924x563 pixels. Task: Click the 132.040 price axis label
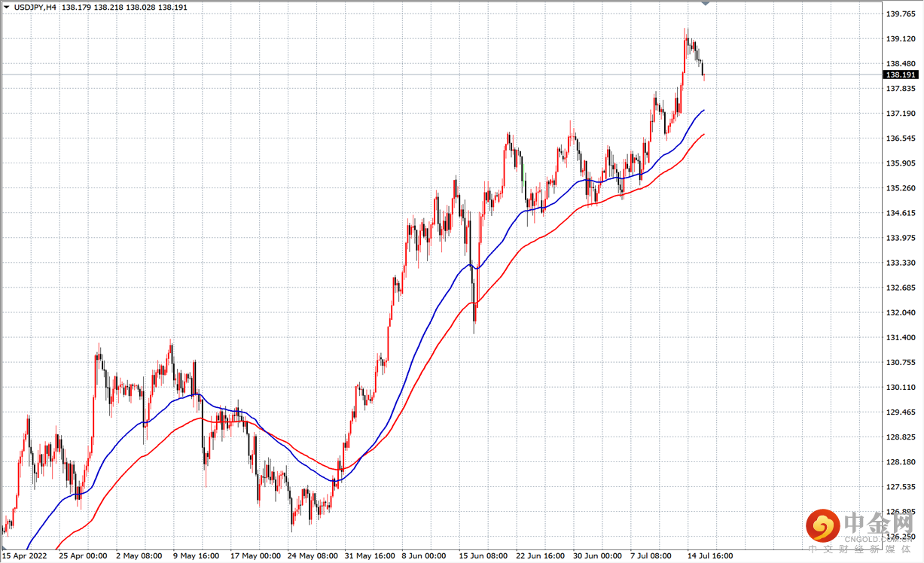(x=901, y=312)
